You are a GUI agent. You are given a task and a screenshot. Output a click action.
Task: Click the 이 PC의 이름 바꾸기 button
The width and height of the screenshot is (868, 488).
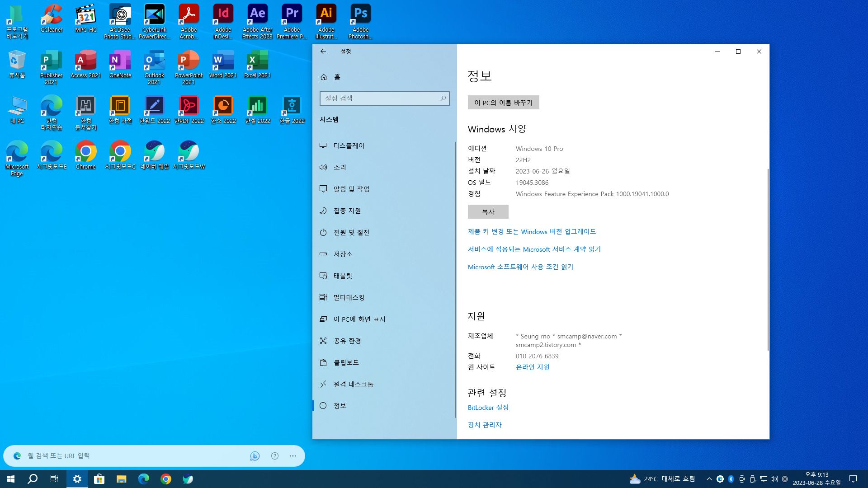click(503, 103)
